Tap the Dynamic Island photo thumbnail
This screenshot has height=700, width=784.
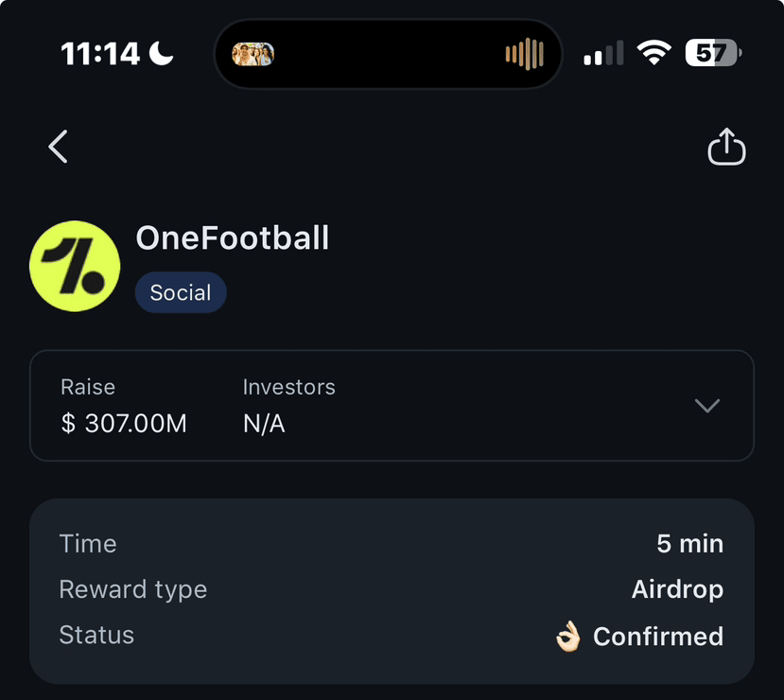(x=253, y=54)
